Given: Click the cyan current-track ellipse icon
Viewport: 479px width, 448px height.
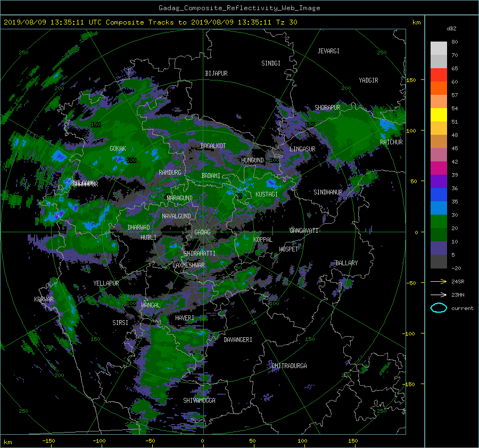Looking at the screenshot, I should point(439,308).
